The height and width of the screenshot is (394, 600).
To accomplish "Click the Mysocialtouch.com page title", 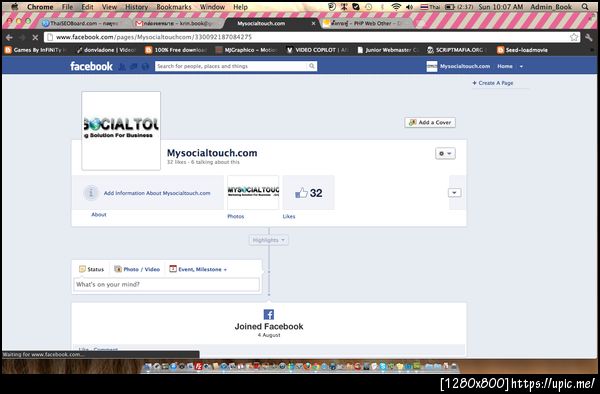I will click(x=212, y=153).
